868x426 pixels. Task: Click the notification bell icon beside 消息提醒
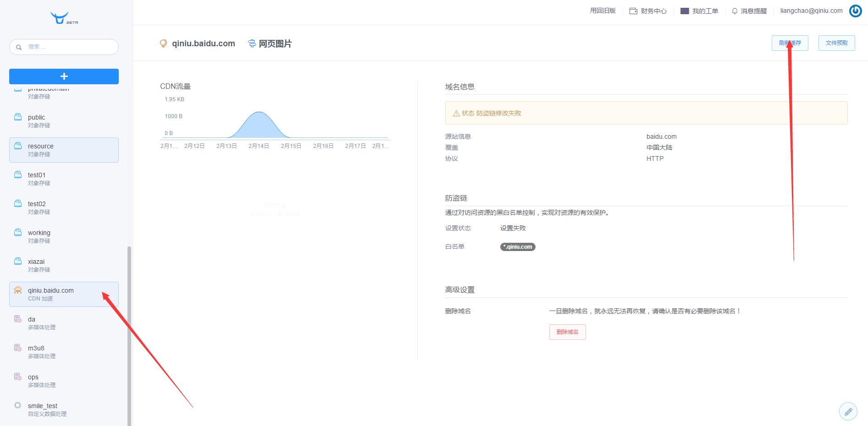pos(734,11)
